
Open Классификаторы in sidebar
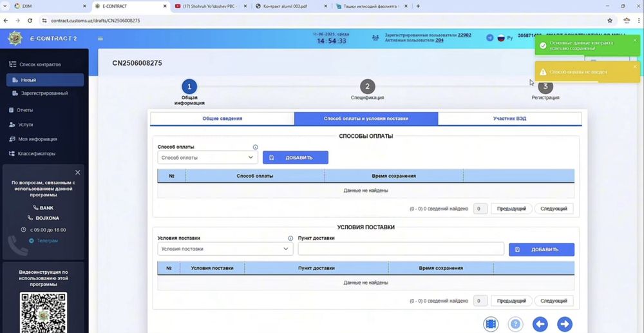click(x=36, y=153)
